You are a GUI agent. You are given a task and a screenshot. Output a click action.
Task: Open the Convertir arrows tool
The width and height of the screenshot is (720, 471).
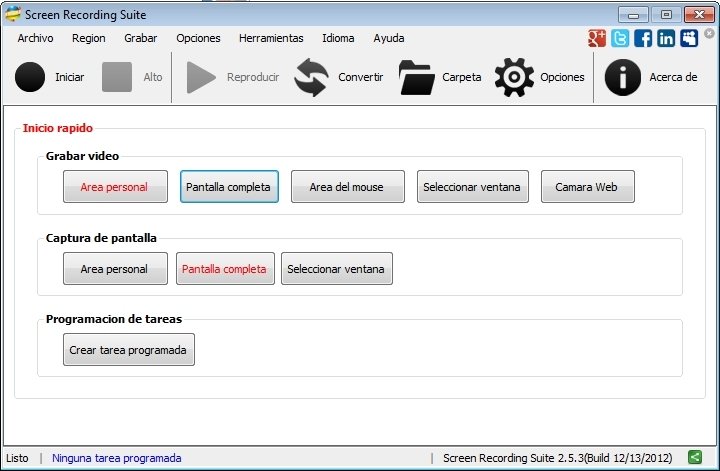pyautogui.click(x=311, y=77)
